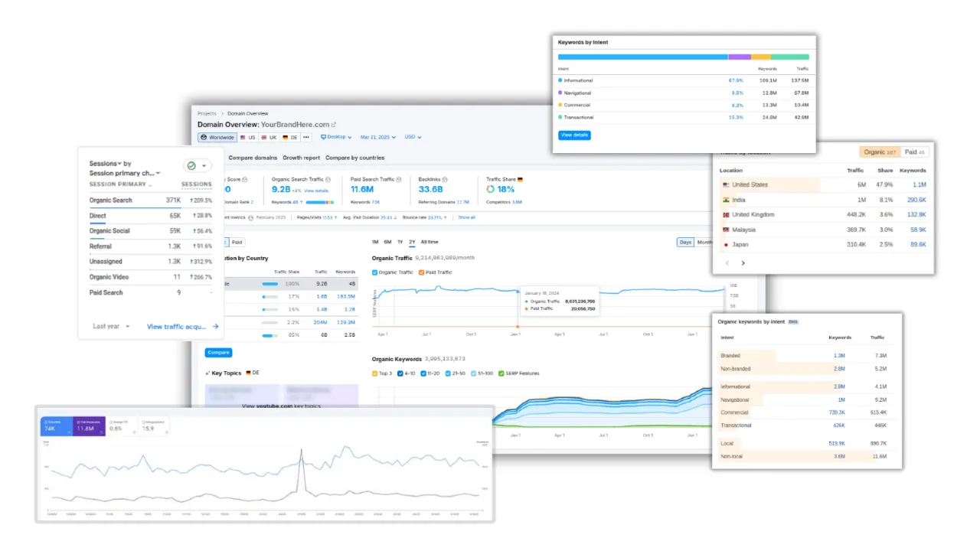Select the 1Y time range option
Viewport: 980px width, 551px height.
(400, 242)
